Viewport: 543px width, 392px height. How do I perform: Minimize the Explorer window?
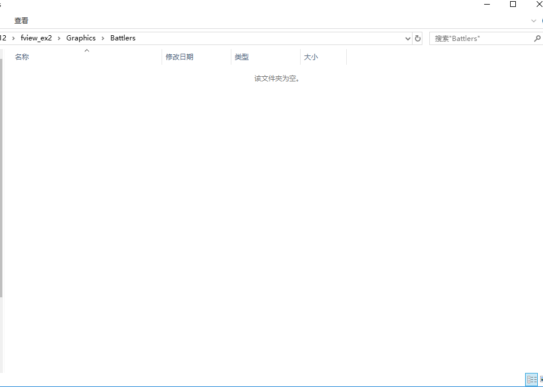coord(487,5)
